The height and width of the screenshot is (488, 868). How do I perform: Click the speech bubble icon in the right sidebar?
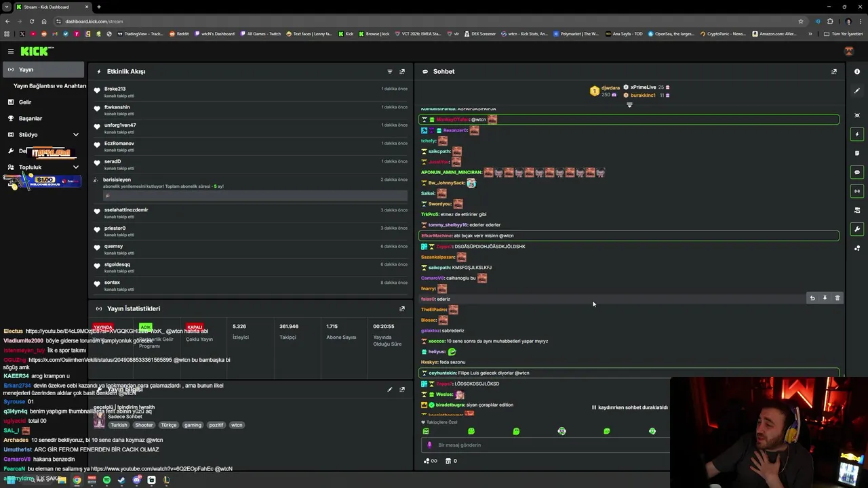pyautogui.click(x=857, y=172)
